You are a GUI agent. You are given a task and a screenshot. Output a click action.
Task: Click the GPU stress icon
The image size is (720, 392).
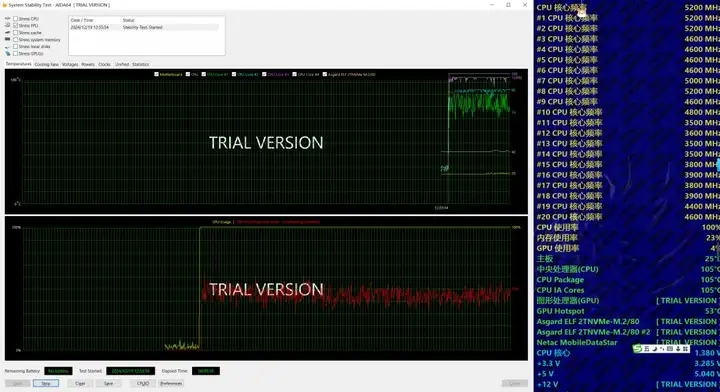[x=7, y=54]
